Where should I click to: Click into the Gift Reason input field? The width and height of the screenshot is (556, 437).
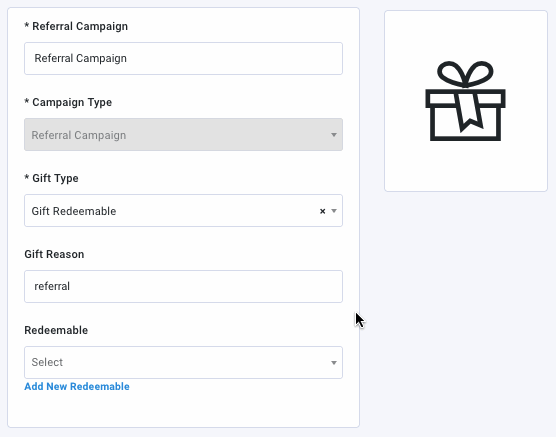(x=183, y=287)
